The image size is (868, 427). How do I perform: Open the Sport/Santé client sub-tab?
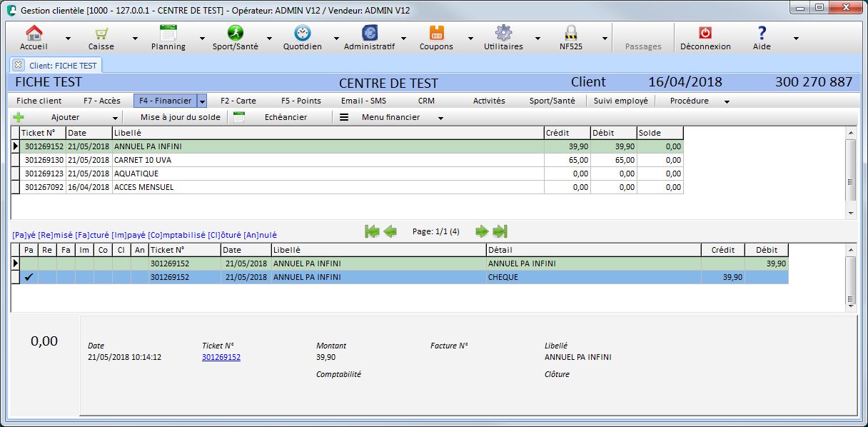[x=552, y=101]
